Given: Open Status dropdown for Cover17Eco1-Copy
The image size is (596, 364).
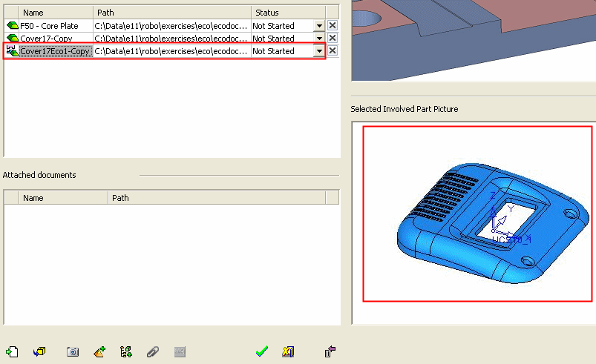Looking at the screenshot, I should click(x=319, y=51).
